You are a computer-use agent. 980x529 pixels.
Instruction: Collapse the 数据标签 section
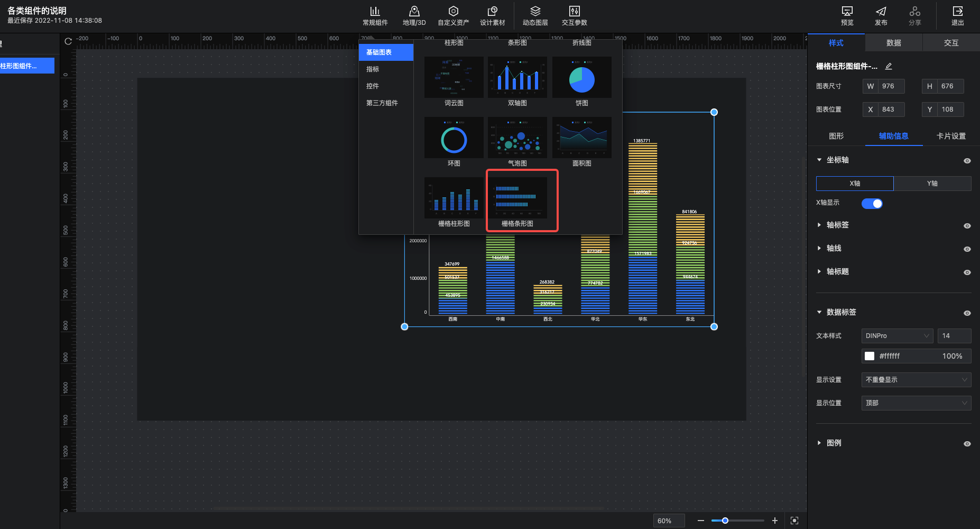tap(819, 312)
